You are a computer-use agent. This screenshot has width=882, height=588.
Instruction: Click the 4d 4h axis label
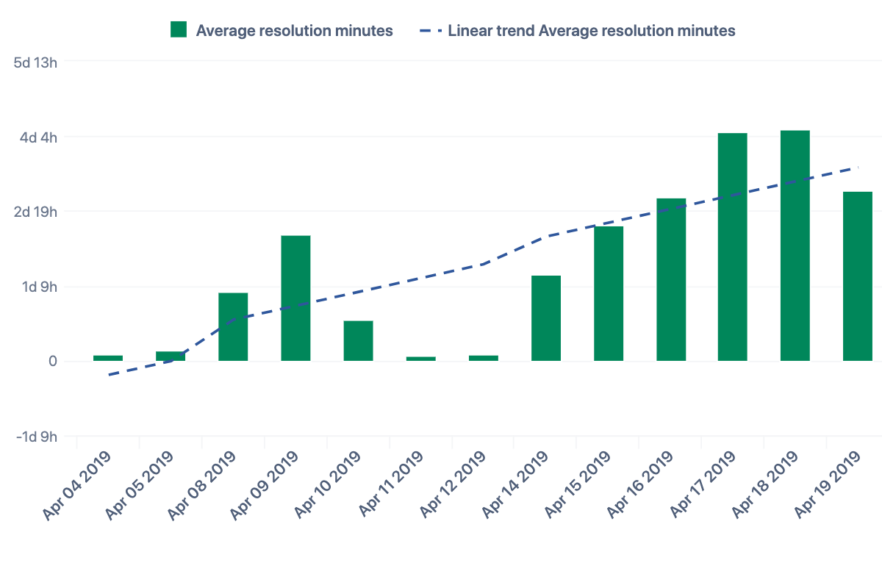pyautogui.click(x=37, y=137)
